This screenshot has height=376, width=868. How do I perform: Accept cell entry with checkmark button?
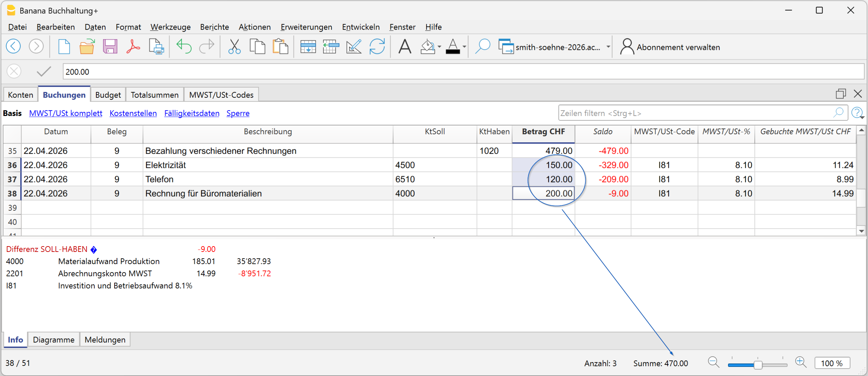pos(43,71)
